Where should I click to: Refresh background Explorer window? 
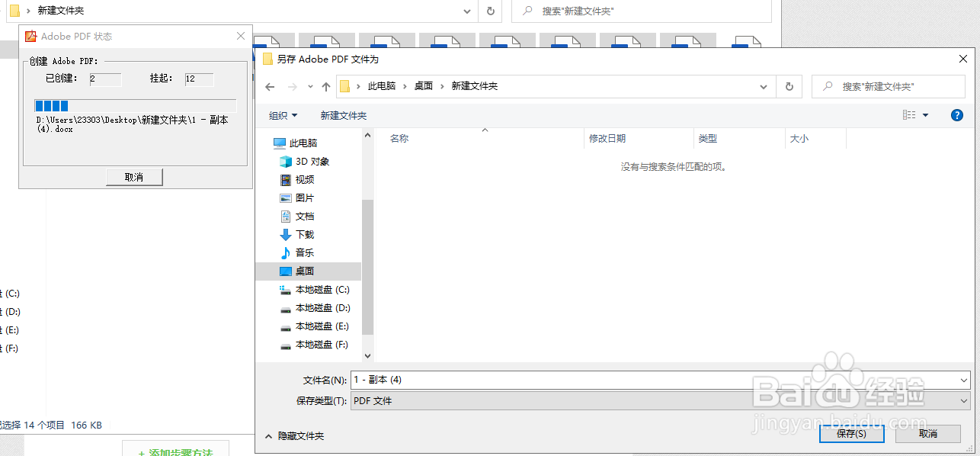click(490, 11)
